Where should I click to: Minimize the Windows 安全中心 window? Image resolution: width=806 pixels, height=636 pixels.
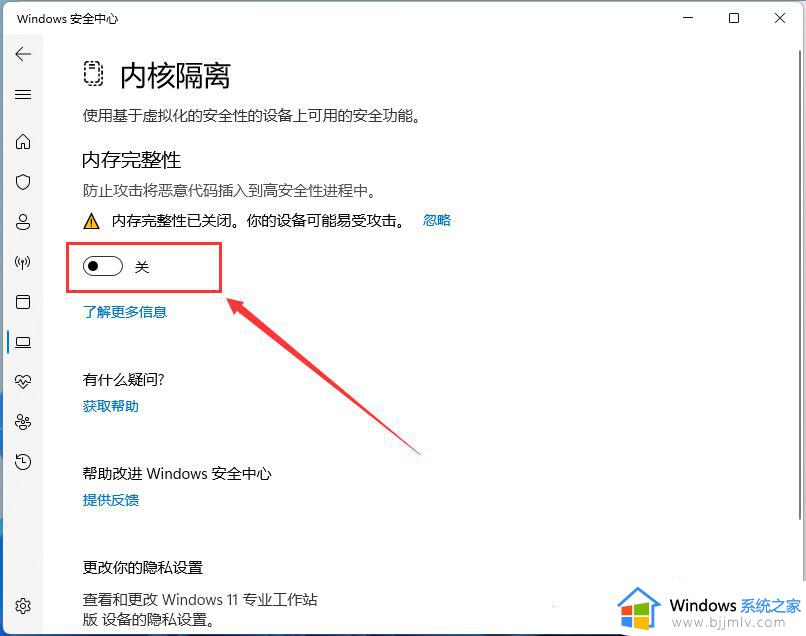(x=688, y=18)
